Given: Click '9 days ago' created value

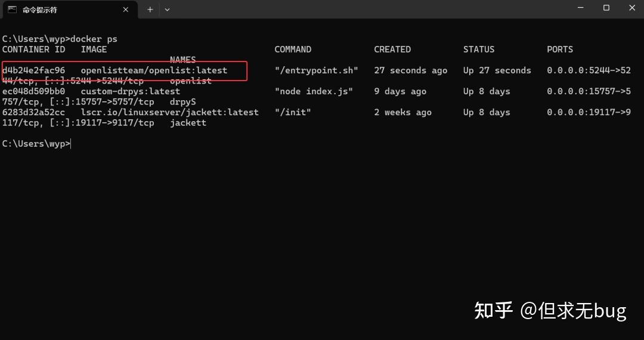Looking at the screenshot, I should coord(400,91).
